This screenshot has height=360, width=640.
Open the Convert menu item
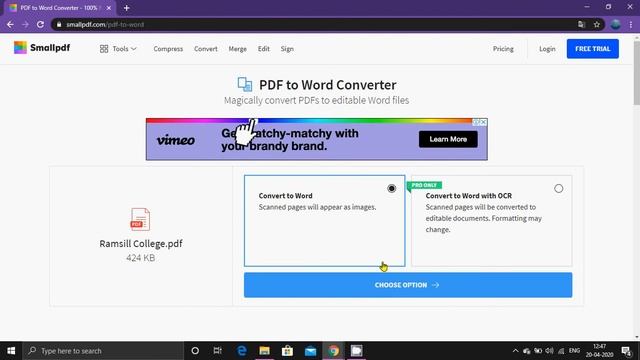[206, 49]
